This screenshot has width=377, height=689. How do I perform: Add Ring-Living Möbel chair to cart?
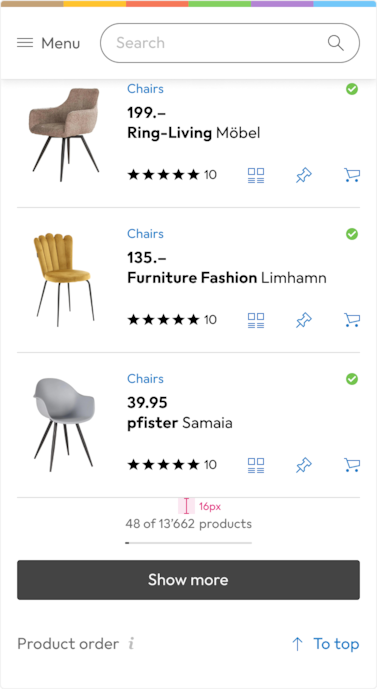[352, 175]
